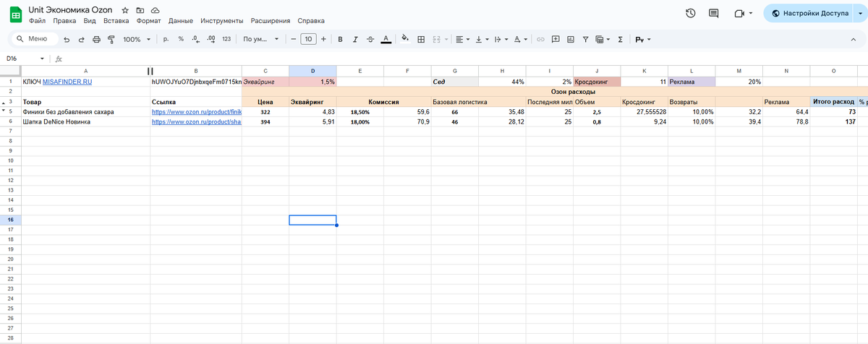Star the Unit Экономика Ozon document
The width and height of the screenshot is (868, 344).
coord(125,11)
